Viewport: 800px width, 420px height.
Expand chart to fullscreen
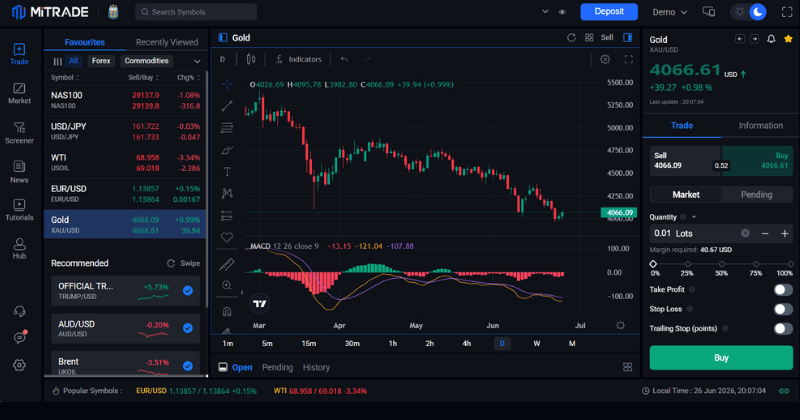(x=629, y=60)
